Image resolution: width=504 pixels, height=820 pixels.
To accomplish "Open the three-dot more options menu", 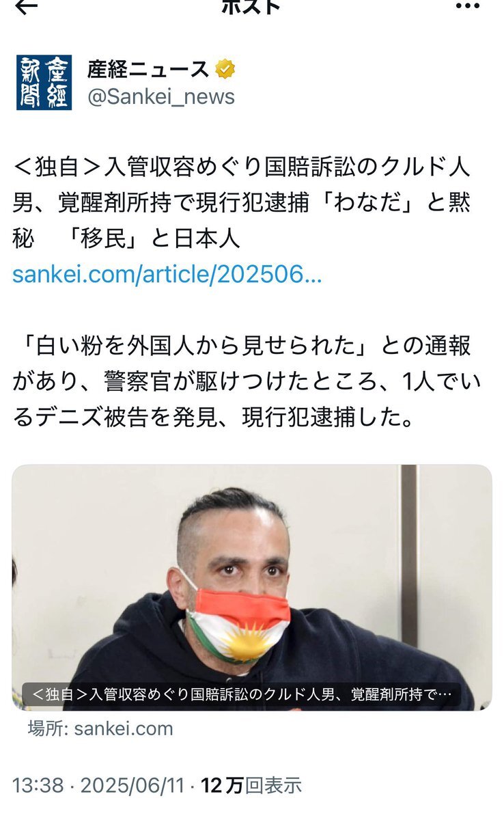I will 468,5.
